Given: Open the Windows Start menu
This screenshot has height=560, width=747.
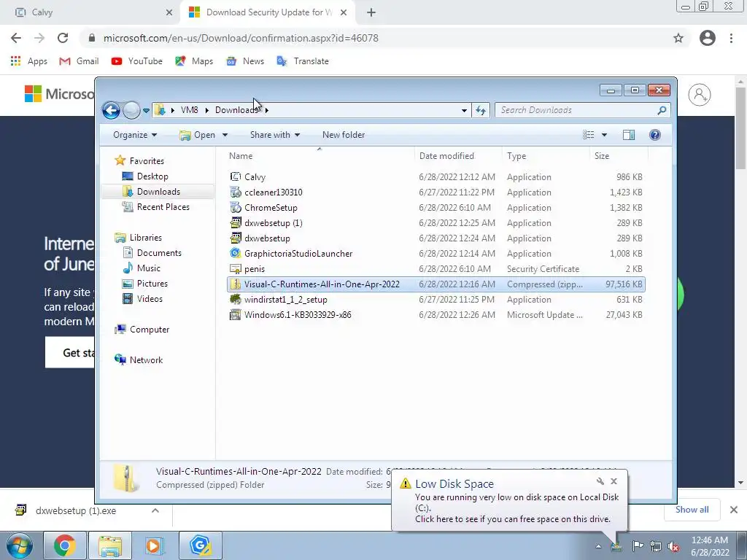Looking at the screenshot, I should 19,545.
